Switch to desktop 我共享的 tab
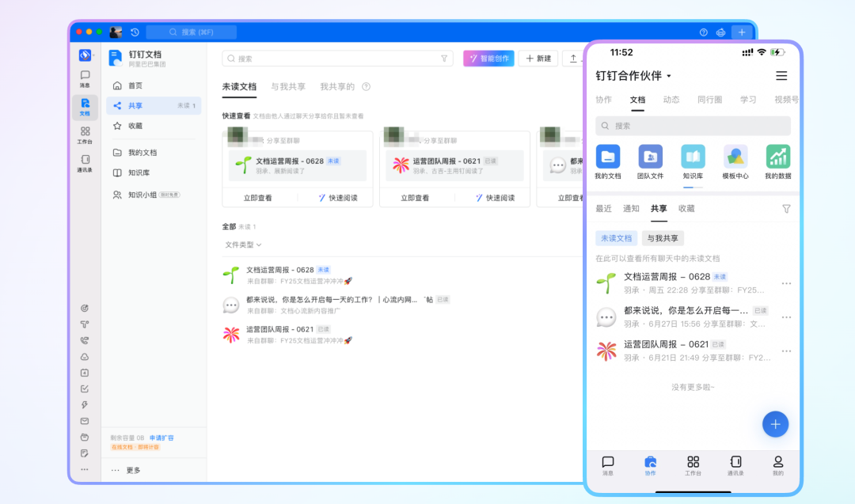Image resolution: width=855 pixels, height=504 pixels. [x=337, y=86]
